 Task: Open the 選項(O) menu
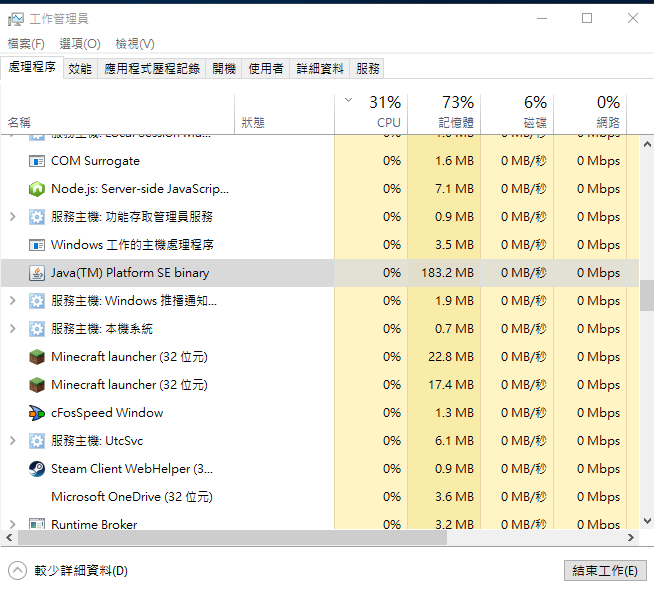click(x=80, y=44)
